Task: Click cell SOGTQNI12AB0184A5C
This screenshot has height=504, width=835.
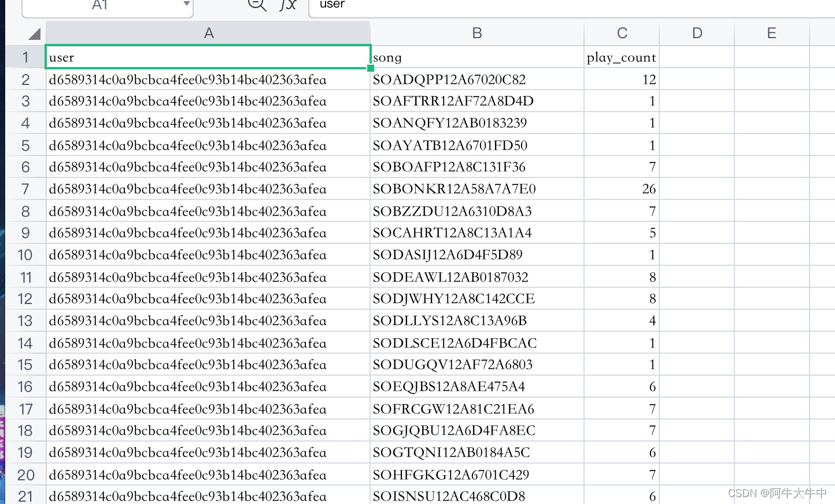Action: (x=477, y=453)
